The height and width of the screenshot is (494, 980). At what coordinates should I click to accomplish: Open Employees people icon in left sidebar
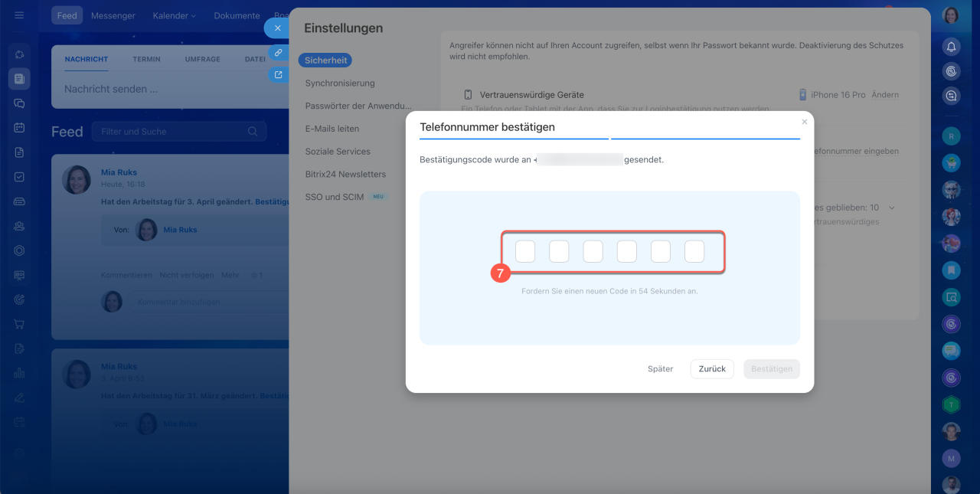tap(19, 226)
